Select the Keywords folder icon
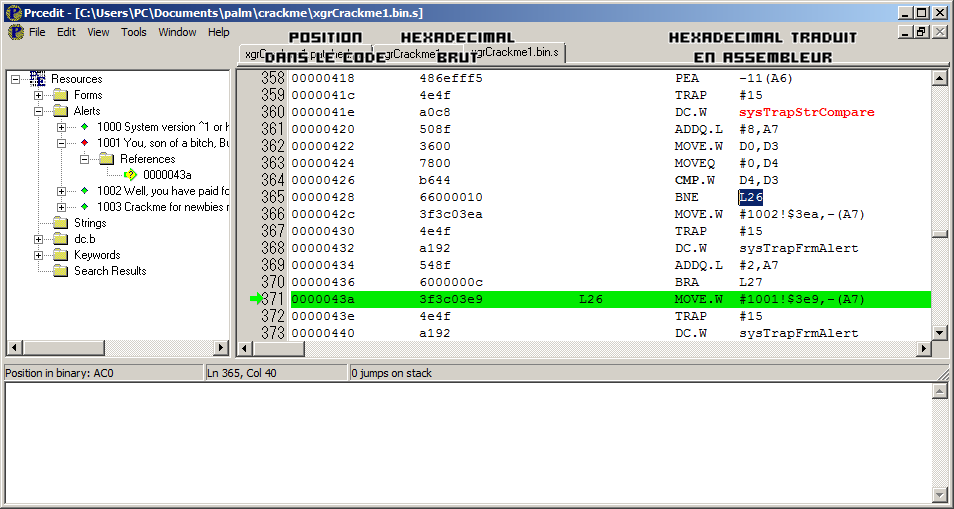 60,254
